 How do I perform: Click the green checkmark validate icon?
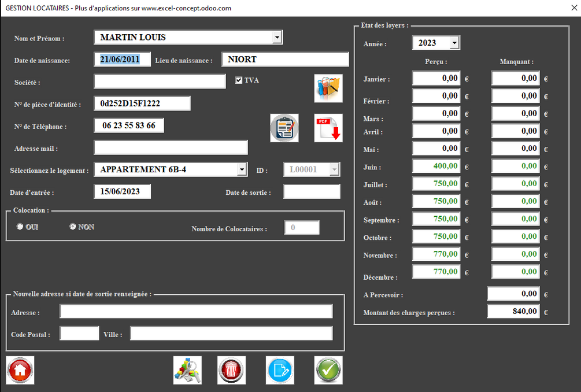[328, 370]
